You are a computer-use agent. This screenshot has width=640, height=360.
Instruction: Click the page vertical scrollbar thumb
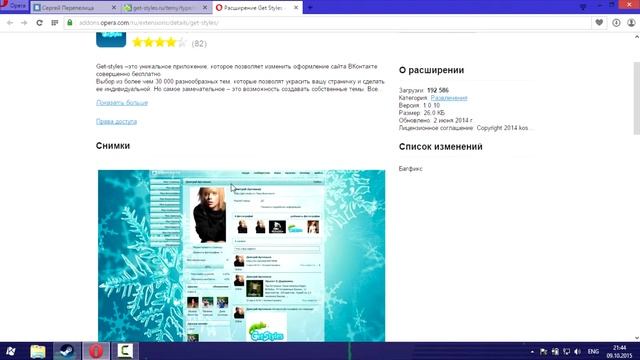click(x=637, y=98)
